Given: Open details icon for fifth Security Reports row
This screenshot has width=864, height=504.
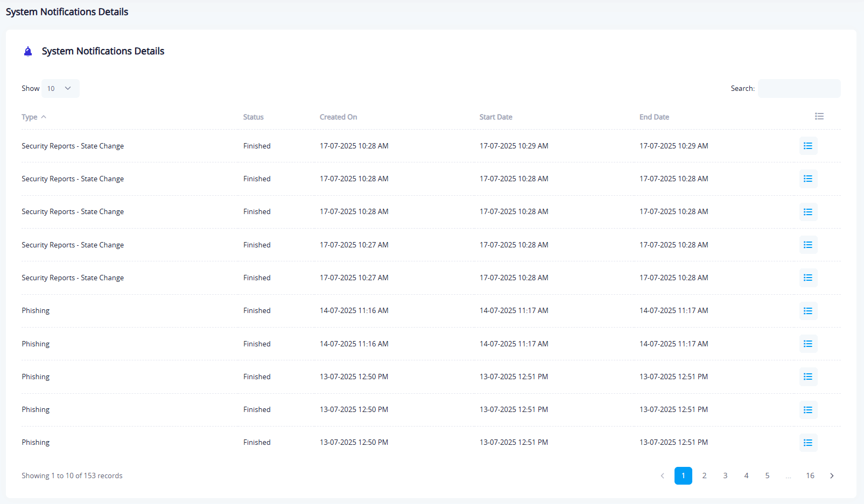Looking at the screenshot, I should [808, 278].
